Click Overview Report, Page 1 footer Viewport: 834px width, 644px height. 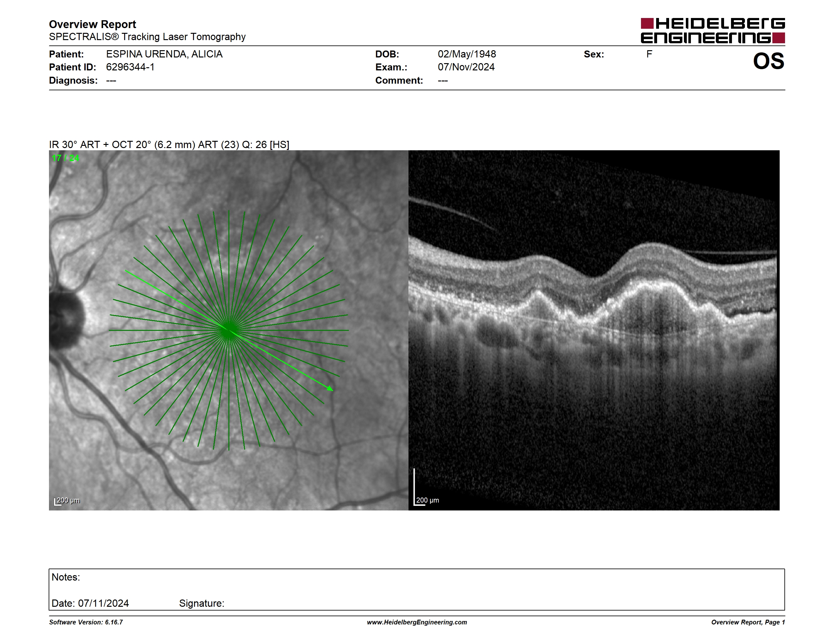tap(748, 622)
